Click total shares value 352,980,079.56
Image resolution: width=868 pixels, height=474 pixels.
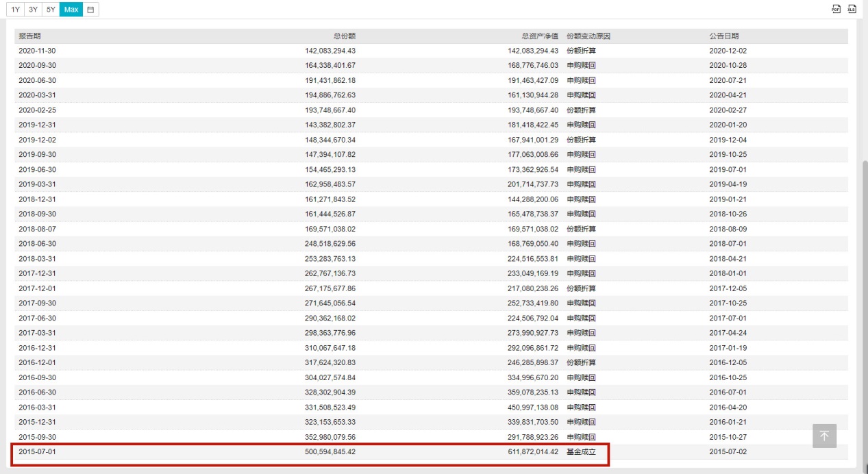tap(330, 437)
